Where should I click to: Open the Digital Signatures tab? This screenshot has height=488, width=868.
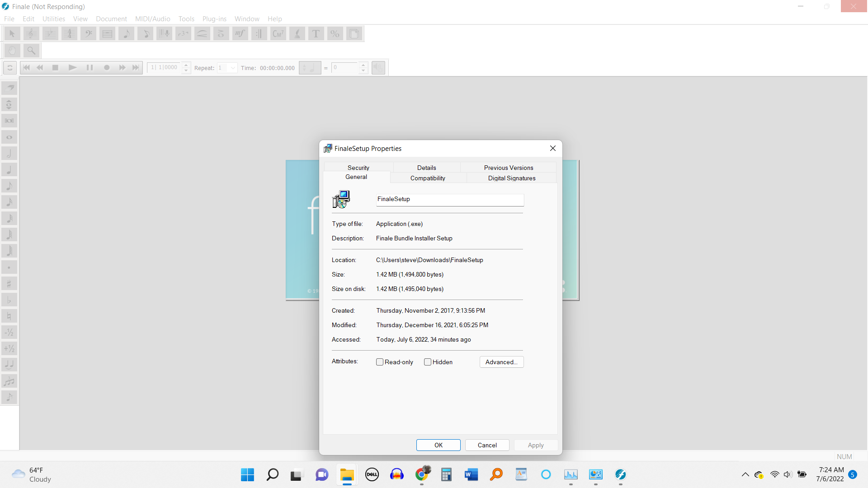511,178
